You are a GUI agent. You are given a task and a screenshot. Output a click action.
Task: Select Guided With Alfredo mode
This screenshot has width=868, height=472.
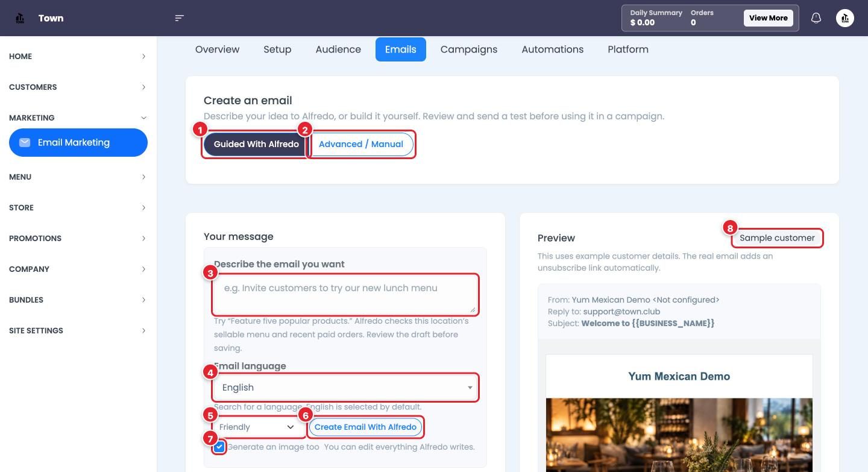pyautogui.click(x=256, y=144)
